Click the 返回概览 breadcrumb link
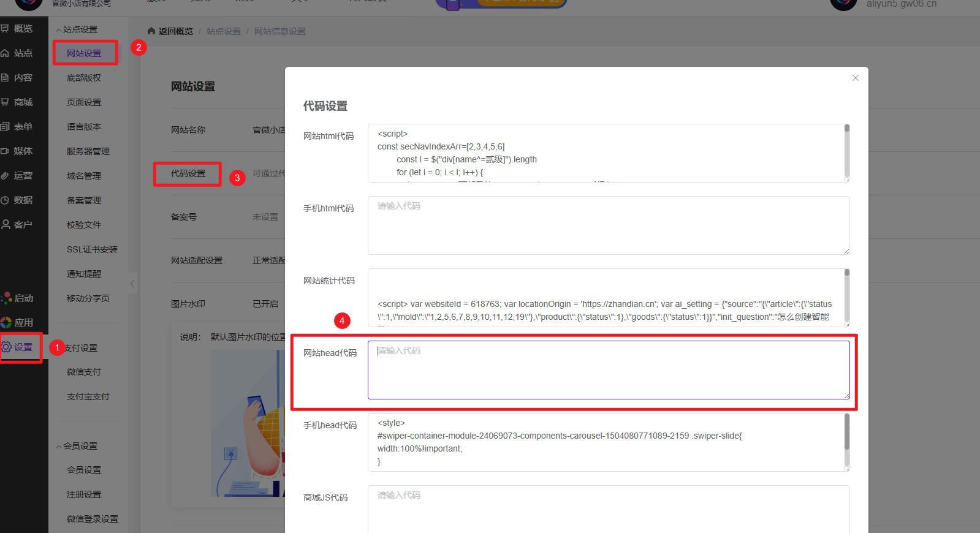 tap(175, 31)
